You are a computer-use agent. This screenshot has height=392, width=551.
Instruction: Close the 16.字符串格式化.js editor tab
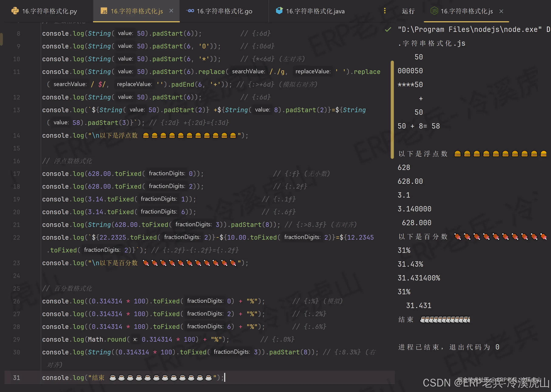171,11
